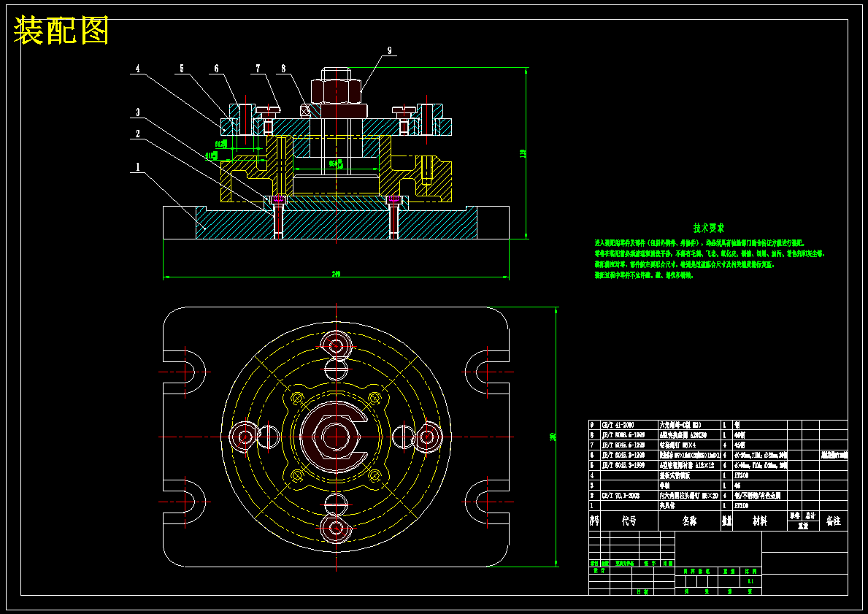Select balloon number 2 left of the section view
Screen dimensions: 868x614
pos(138,134)
